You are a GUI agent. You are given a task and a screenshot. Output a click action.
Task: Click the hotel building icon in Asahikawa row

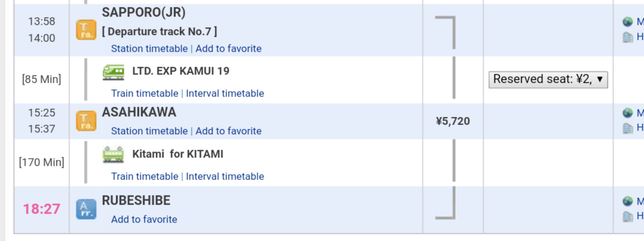(628, 128)
